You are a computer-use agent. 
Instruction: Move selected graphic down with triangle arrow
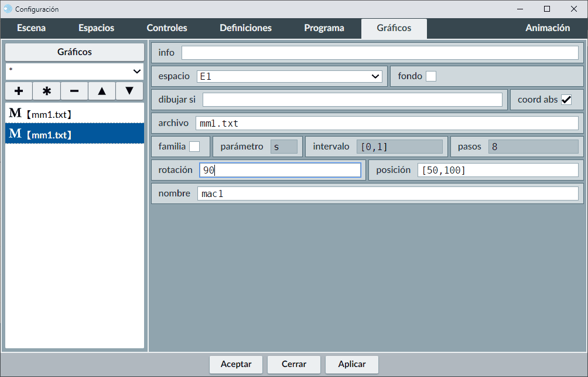click(129, 91)
